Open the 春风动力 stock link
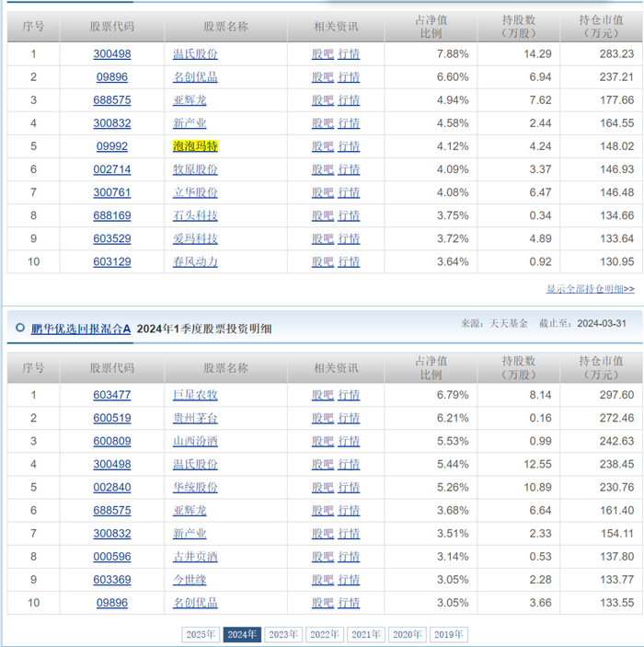This screenshot has width=644, height=647. (x=195, y=261)
